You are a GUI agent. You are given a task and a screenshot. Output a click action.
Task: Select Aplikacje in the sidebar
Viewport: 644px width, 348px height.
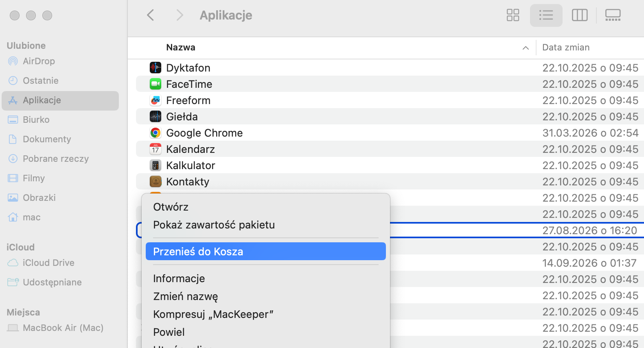(x=60, y=100)
